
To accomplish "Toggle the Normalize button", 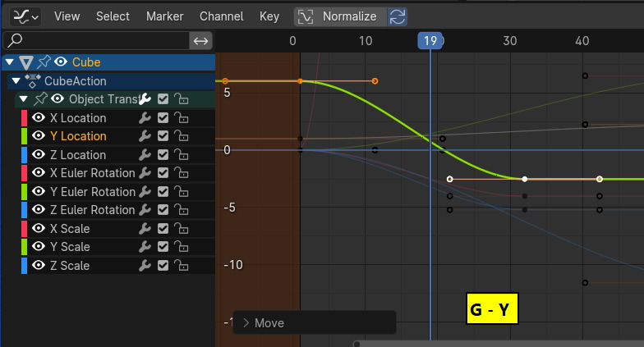I will point(340,16).
